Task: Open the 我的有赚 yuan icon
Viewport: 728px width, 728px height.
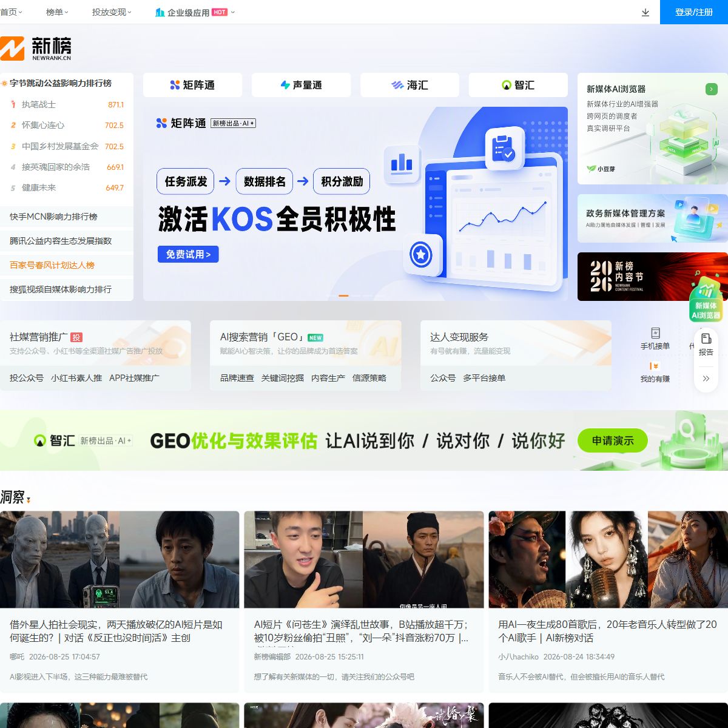Action: pyautogui.click(x=655, y=366)
